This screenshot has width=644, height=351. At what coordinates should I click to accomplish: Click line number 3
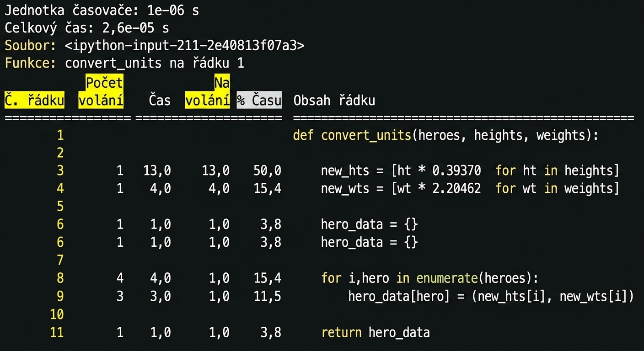click(60, 170)
